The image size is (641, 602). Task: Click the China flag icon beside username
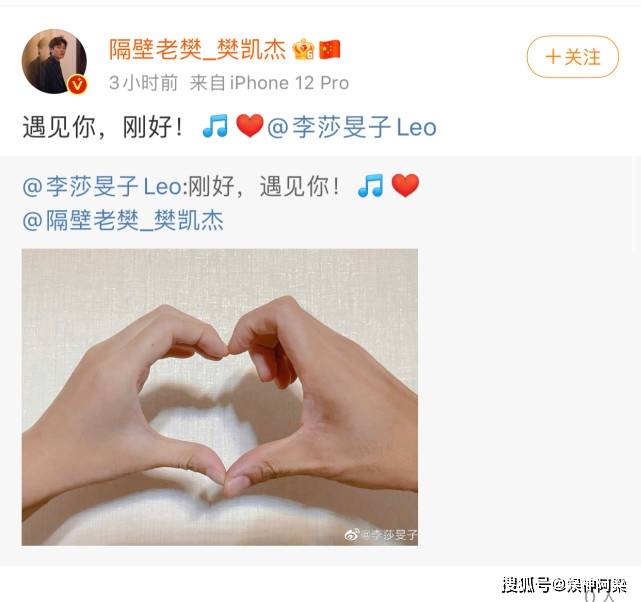point(329,50)
